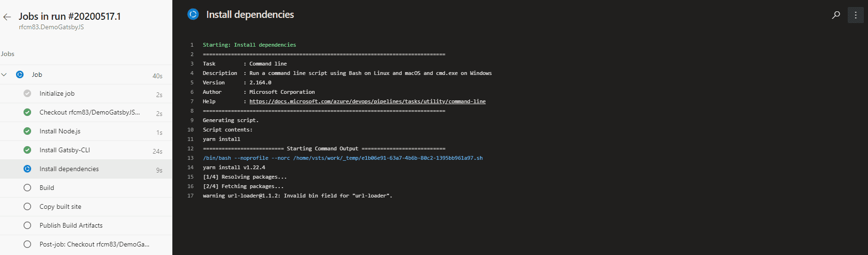Open the command-line docs help link
Viewport: 868px width, 255px height.
367,101
